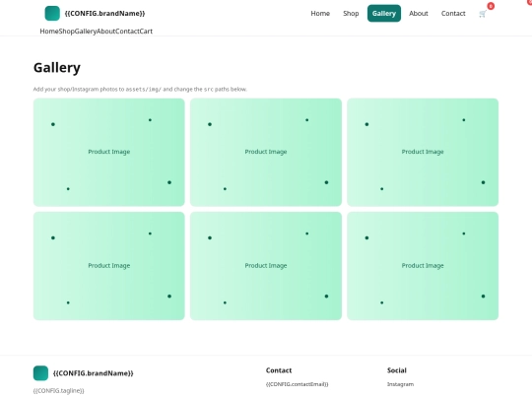Click the {{CONFIG.brandName}} text in the footer

click(94, 373)
